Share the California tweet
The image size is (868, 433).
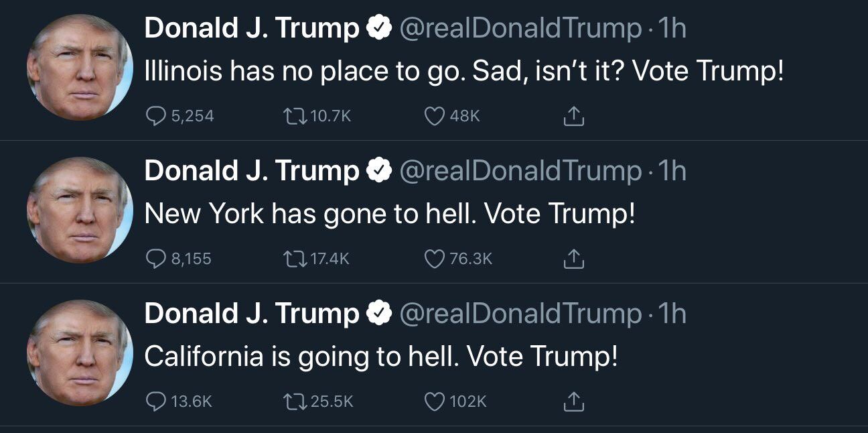point(573,401)
